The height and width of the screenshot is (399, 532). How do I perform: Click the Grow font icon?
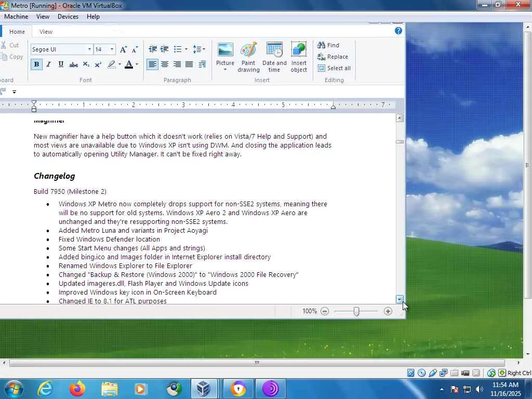pyautogui.click(x=124, y=49)
